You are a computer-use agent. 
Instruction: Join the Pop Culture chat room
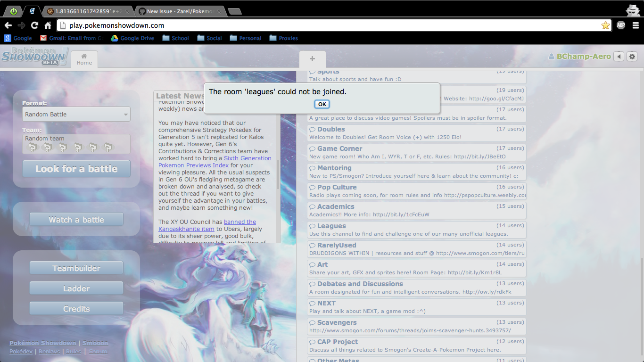pos(417,191)
